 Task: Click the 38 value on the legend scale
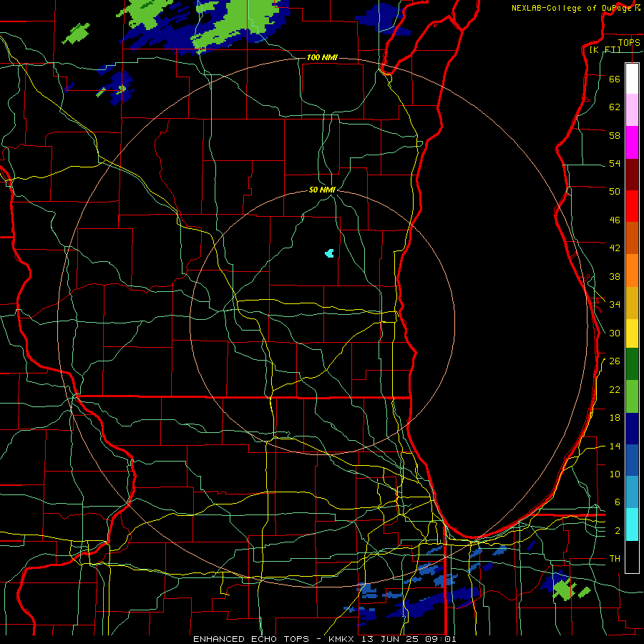pyautogui.click(x=615, y=276)
